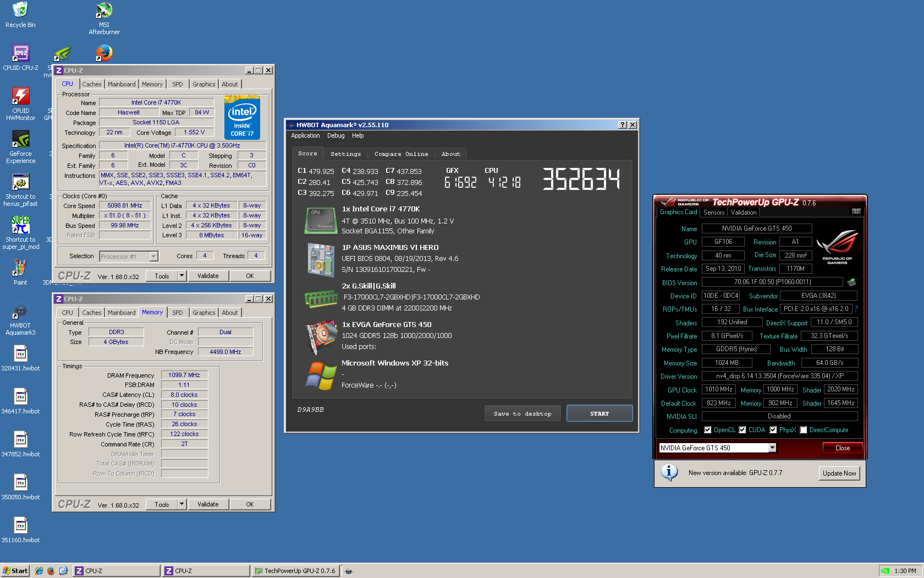The height and width of the screenshot is (578, 924).
Task: Click NVIDIA icon in system tray
Action: tap(885, 571)
